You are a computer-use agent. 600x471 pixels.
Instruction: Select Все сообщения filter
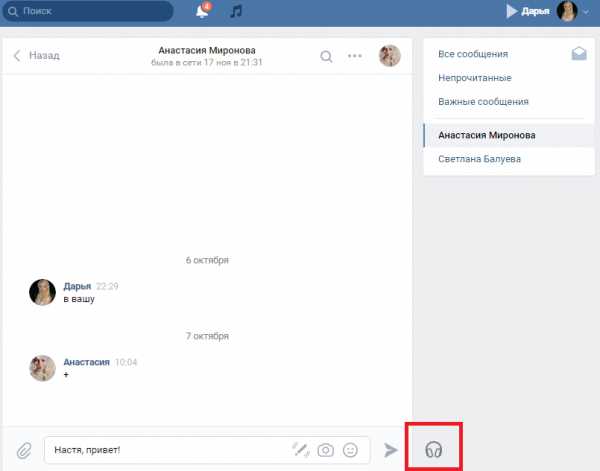point(473,54)
